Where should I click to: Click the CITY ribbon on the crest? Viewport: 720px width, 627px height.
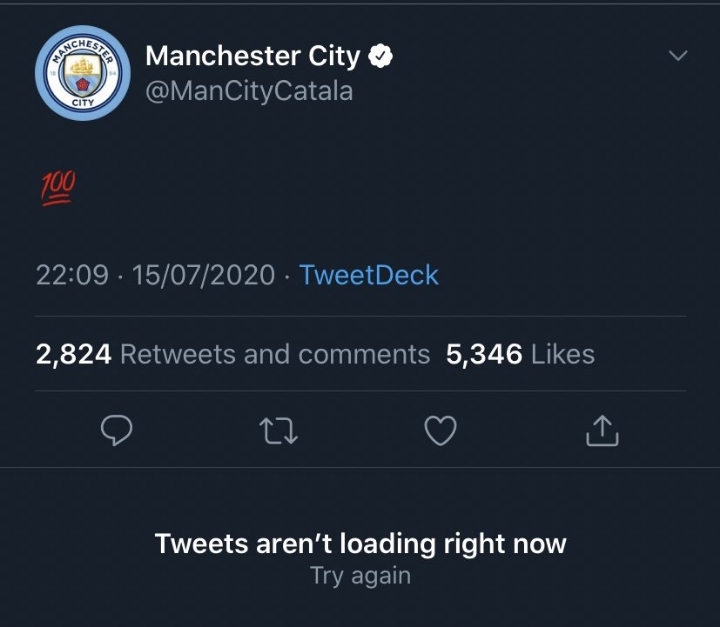82,102
